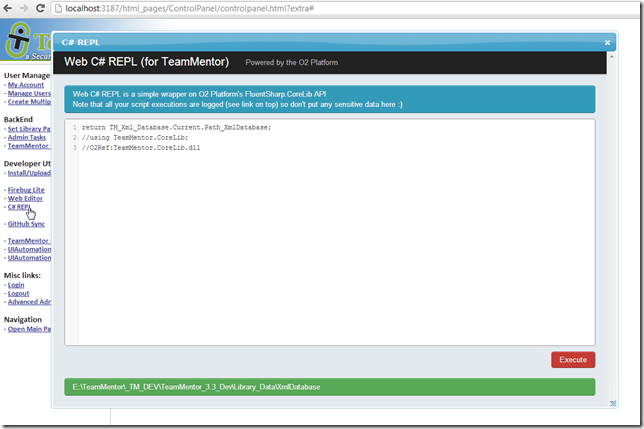This screenshot has height=429, width=644.
Task: Open the Create Multiple users link
Action: 29,102
